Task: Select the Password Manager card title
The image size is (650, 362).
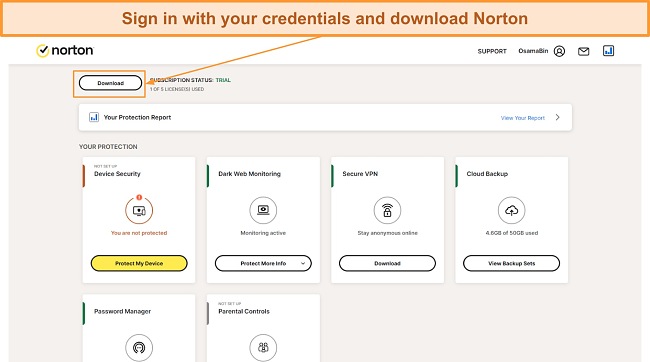Action: (122, 311)
